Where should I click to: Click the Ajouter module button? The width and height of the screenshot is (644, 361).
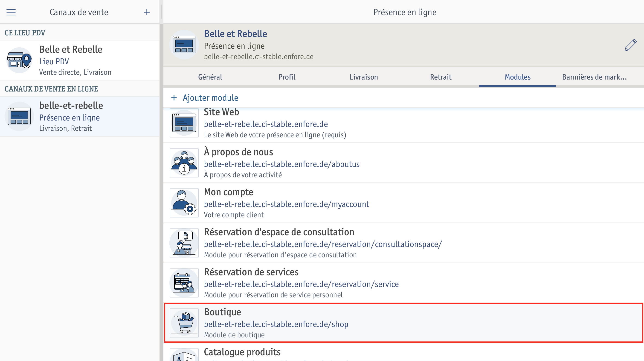[204, 98]
